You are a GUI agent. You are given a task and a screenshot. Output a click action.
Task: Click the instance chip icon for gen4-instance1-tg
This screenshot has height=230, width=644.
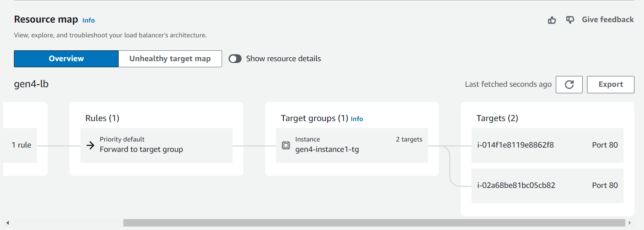[286, 145]
